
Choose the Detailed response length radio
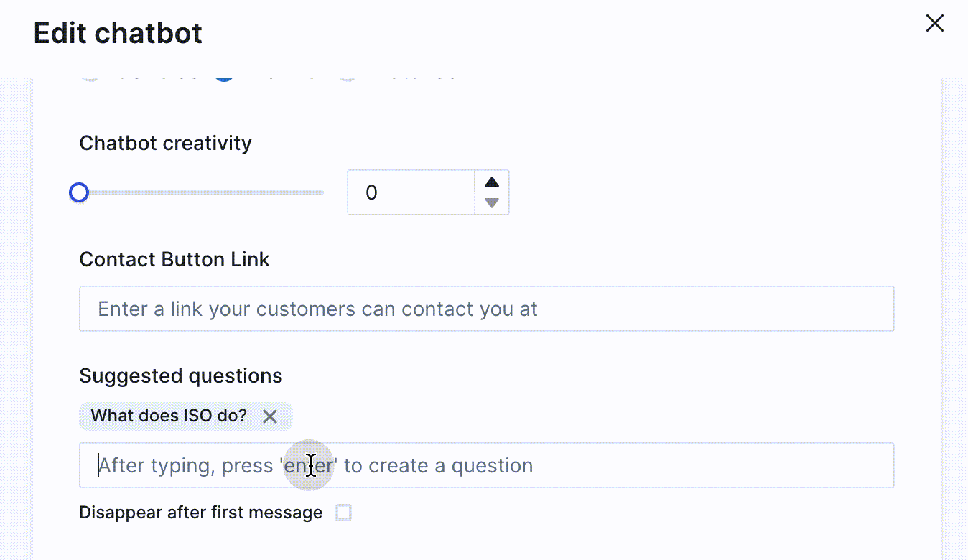point(348,77)
